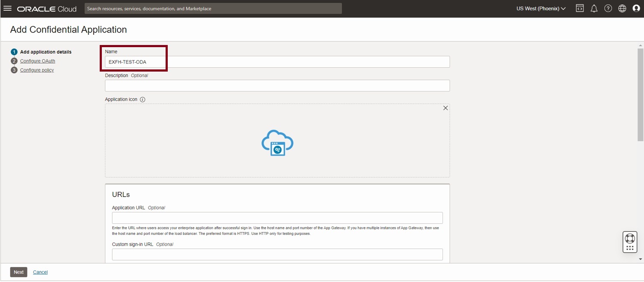Viewport: 644px width, 282px height.
Task: View notifications bell icon
Action: coord(594,9)
